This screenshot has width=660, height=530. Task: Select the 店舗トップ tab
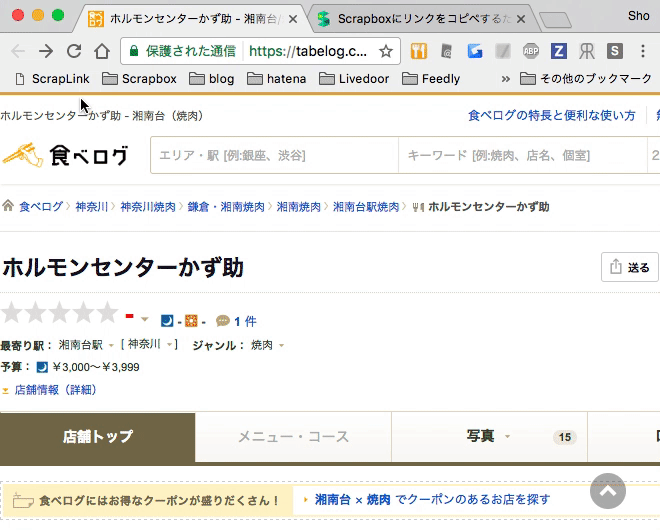[98, 437]
